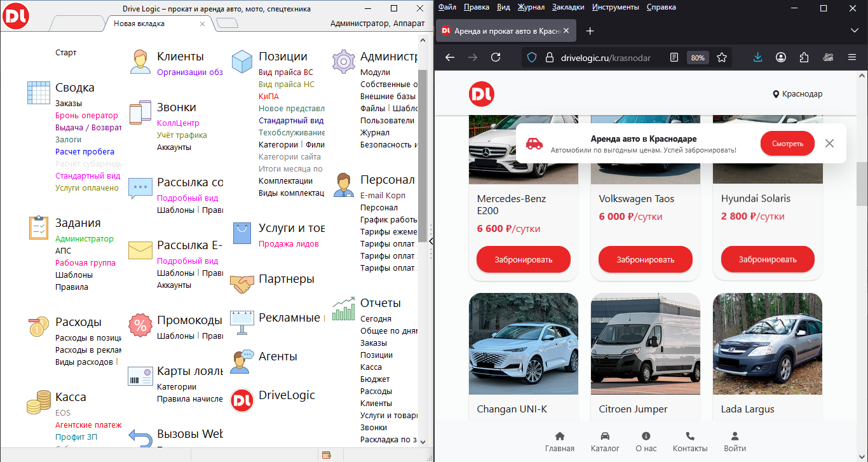Open the Файл menu in Firefox
The width and height of the screenshot is (868, 462).
(x=447, y=8)
